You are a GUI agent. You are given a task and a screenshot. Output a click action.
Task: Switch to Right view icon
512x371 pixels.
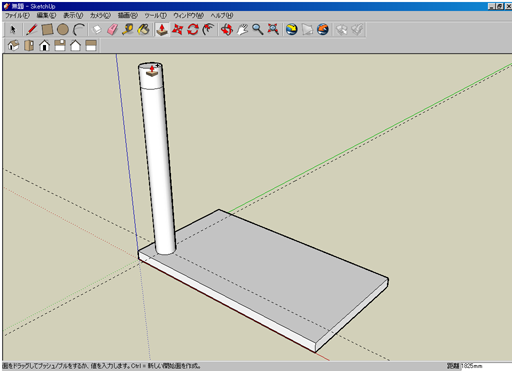click(x=60, y=45)
